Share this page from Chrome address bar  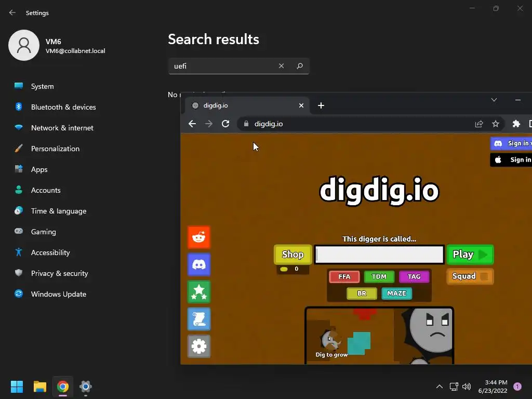click(478, 124)
